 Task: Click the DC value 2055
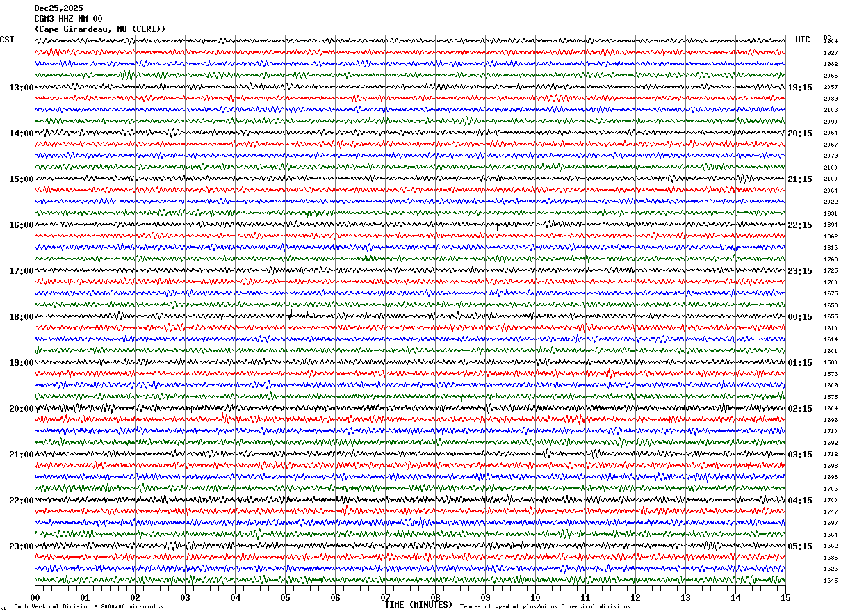tap(831, 76)
